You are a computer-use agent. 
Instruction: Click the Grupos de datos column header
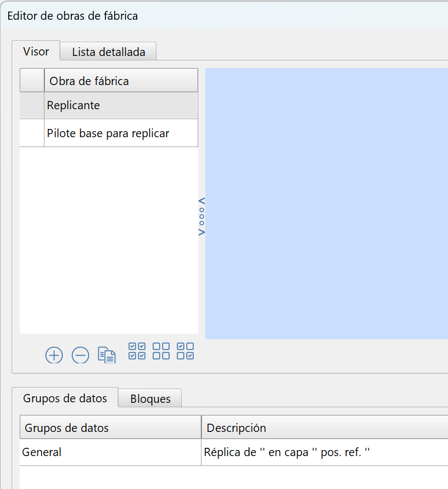click(110, 428)
